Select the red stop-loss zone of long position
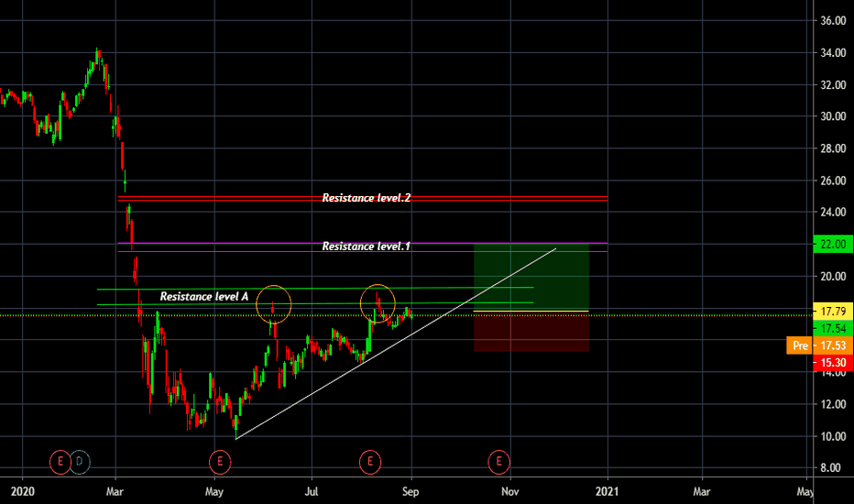 (531, 332)
